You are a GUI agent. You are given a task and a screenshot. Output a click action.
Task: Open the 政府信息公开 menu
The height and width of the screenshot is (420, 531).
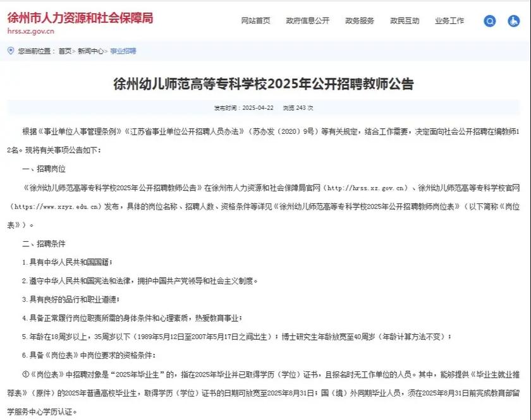pyautogui.click(x=306, y=20)
